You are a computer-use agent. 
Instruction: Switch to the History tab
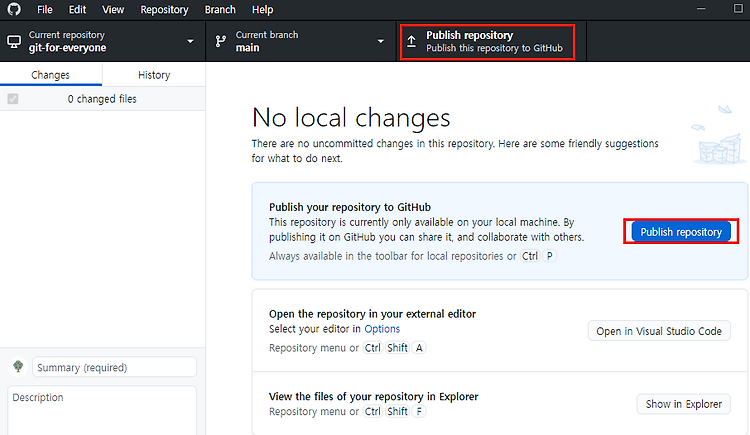(154, 75)
